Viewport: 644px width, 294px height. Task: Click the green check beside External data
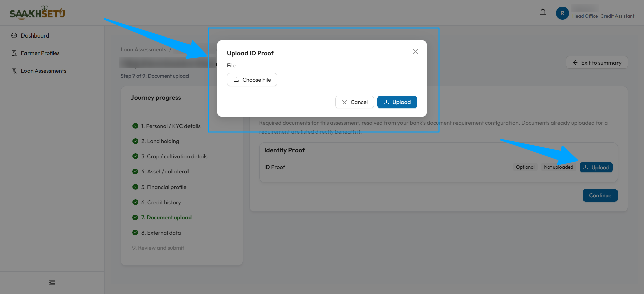tap(135, 232)
